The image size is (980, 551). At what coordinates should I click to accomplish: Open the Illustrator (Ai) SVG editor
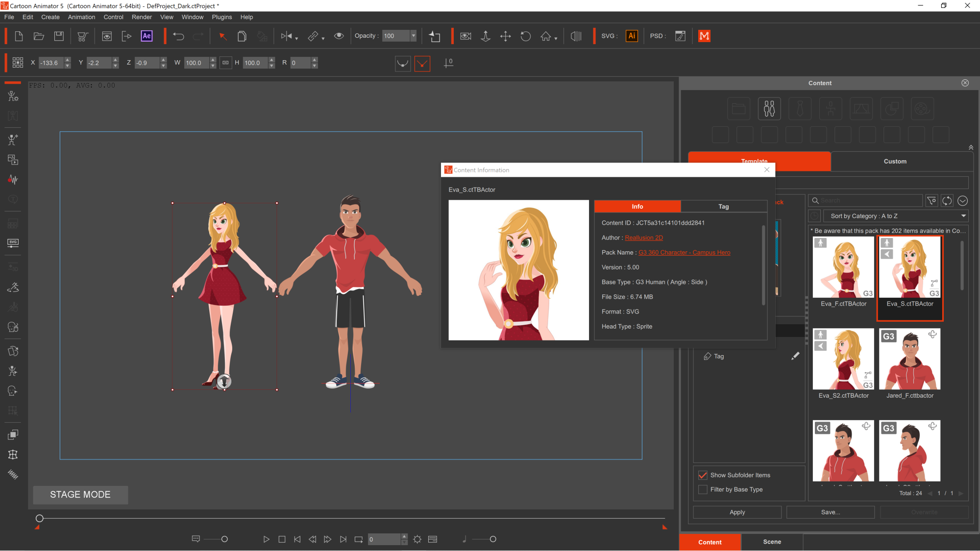(632, 36)
